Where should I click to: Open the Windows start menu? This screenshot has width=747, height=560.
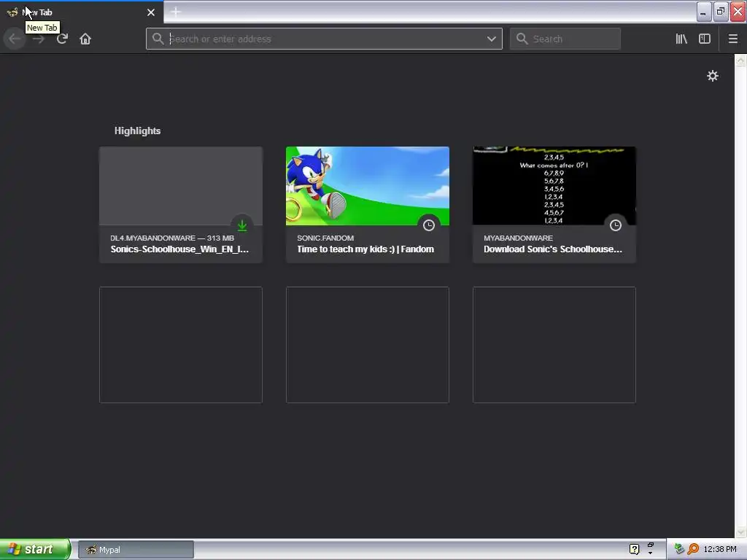click(x=35, y=549)
